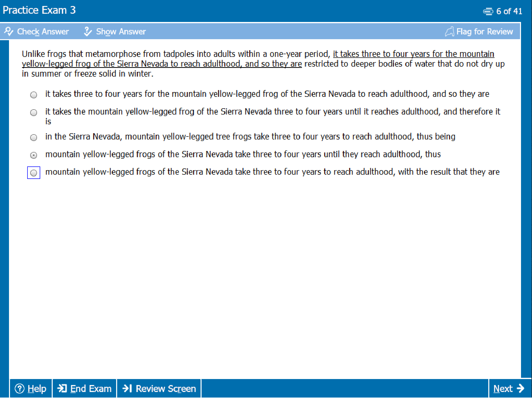
Task: Choose the option starting 'in the Sierra Nevada'
Action: coord(33,137)
